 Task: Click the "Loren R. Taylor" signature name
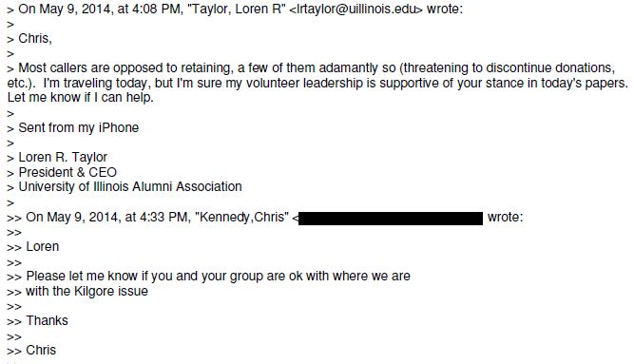coord(63,158)
